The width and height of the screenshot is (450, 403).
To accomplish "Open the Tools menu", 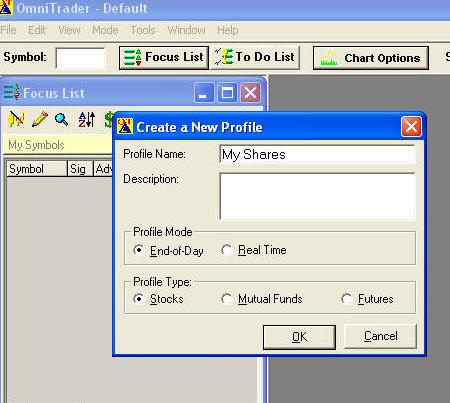I will coord(143,30).
